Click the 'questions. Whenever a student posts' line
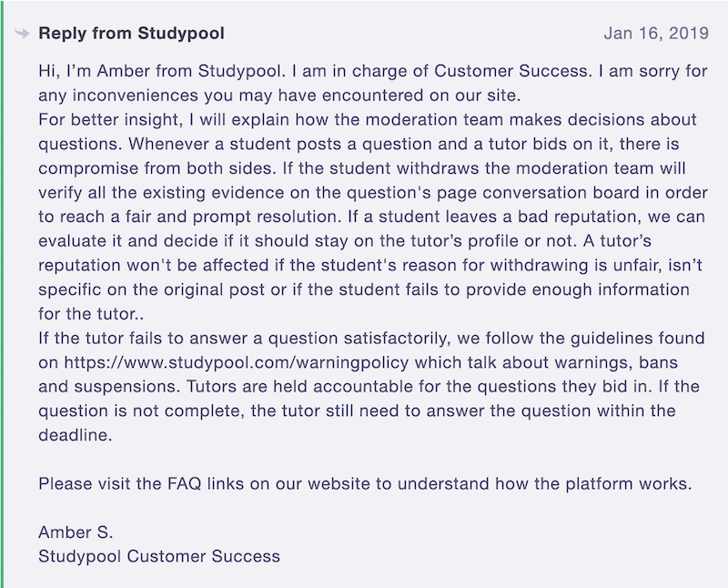The height and width of the screenshot is (588, 728). [x=359, y=144]
